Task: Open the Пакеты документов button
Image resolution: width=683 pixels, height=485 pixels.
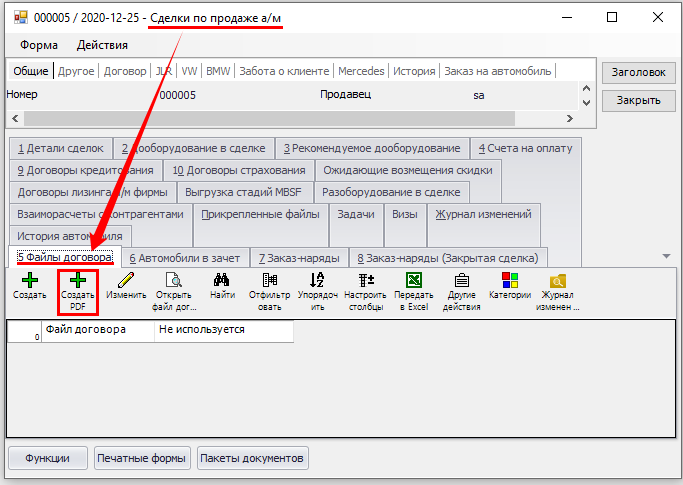Action: (x=253, y=458)
